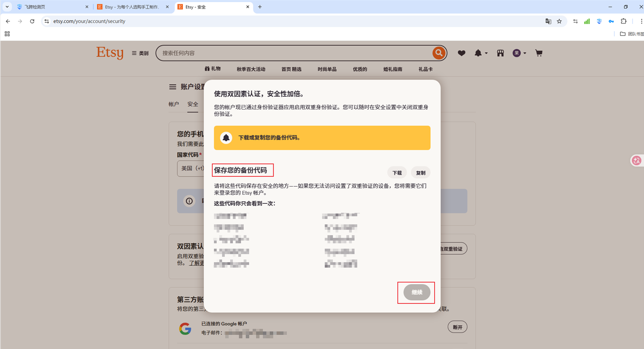Open the Shop Manager storefront icon

(500, 53)
